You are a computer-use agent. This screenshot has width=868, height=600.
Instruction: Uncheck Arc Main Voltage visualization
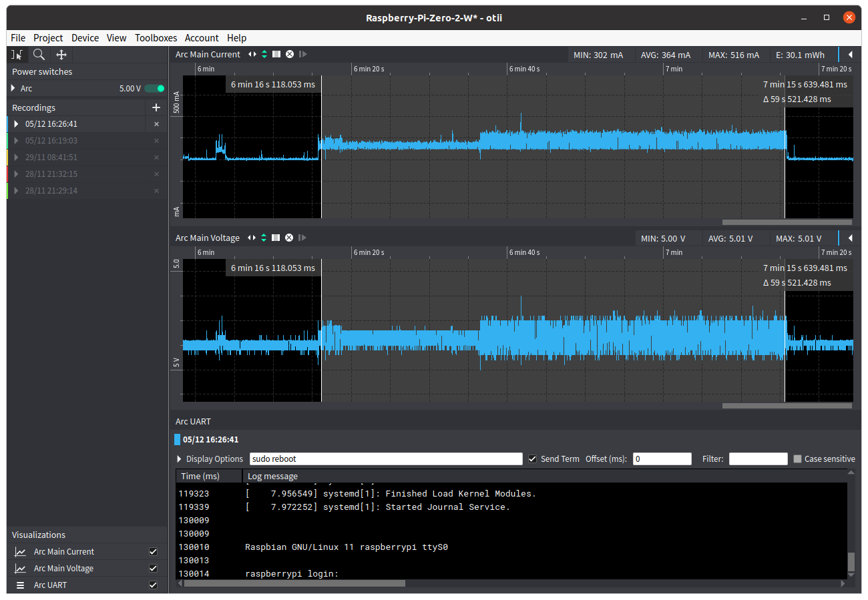click(x=153, y=569)
